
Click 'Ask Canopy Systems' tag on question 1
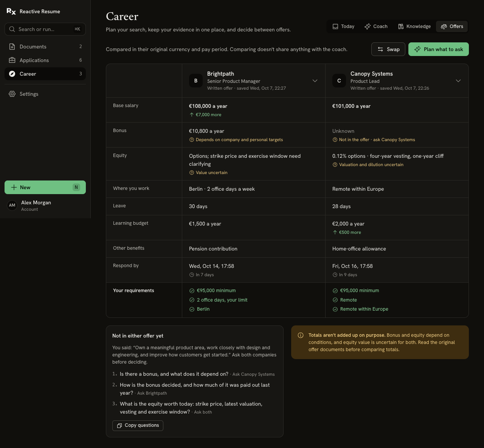[253, 374]
